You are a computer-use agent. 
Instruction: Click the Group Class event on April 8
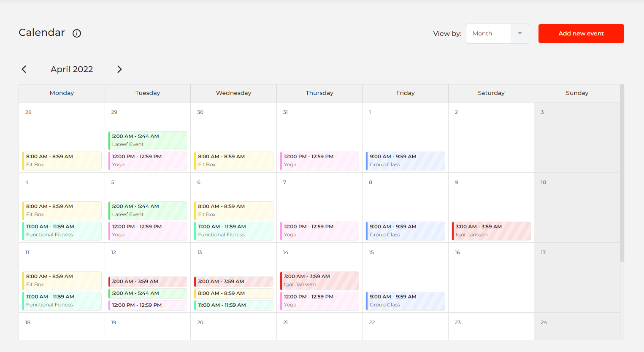405,231
